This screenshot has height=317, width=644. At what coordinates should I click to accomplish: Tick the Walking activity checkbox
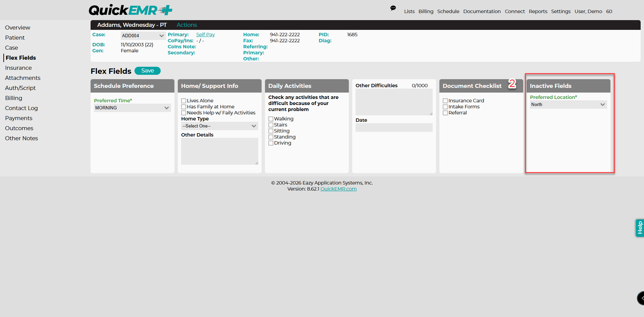coord(271,119)
